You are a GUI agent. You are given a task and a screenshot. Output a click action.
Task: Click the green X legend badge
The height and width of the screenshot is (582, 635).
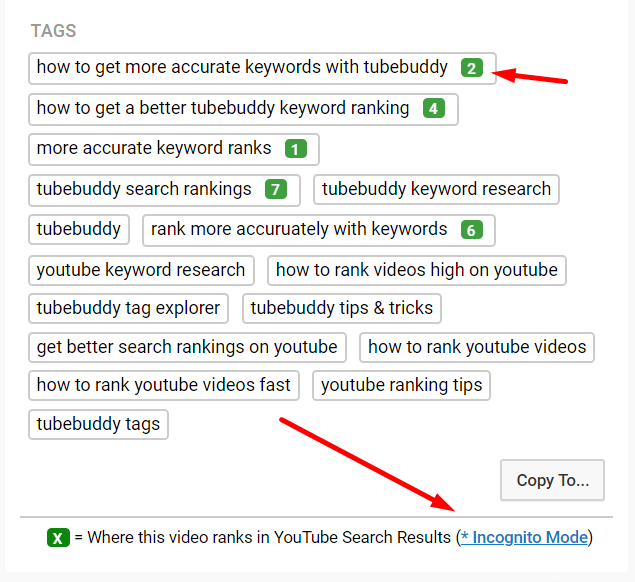click(58, 538)
